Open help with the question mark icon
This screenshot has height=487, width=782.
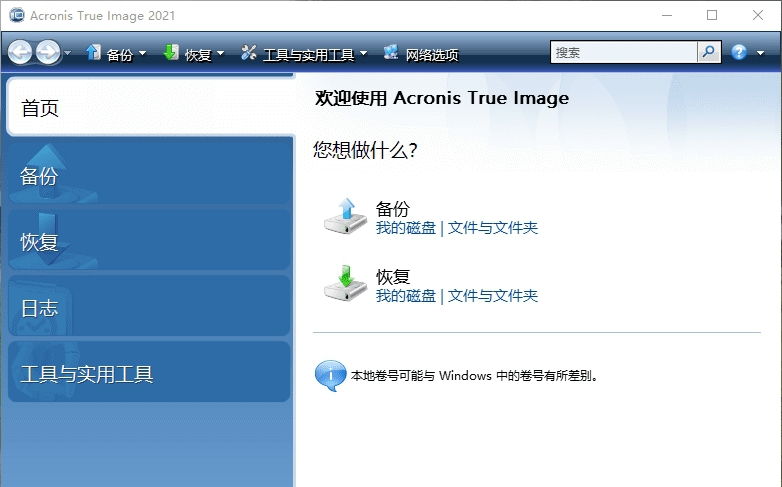(x=739, y=52)
